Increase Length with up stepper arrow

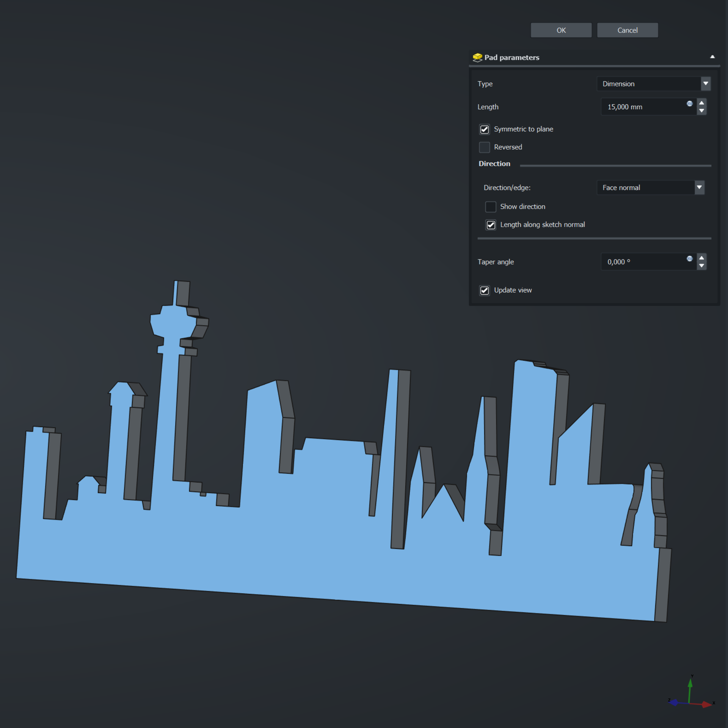click(x=701, y=103)
